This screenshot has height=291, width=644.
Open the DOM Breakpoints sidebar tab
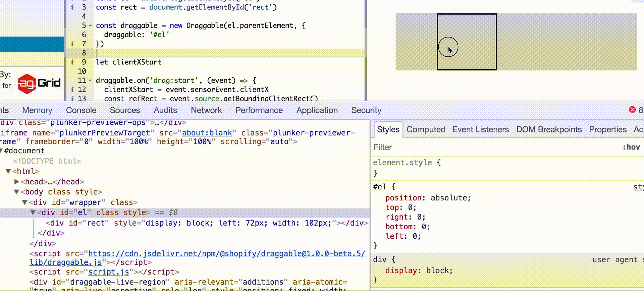tap(549, 129)
